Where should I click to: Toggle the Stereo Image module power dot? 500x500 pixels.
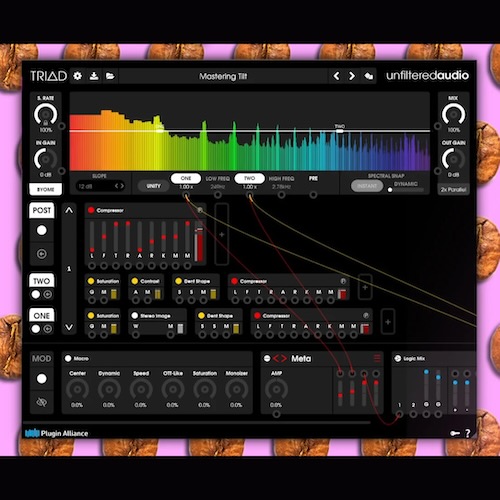pyautogui.click(x=135, y=315)
